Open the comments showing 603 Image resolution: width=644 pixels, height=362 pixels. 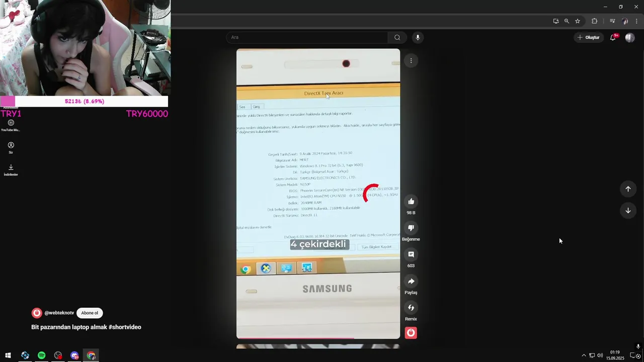coord(411,255)
